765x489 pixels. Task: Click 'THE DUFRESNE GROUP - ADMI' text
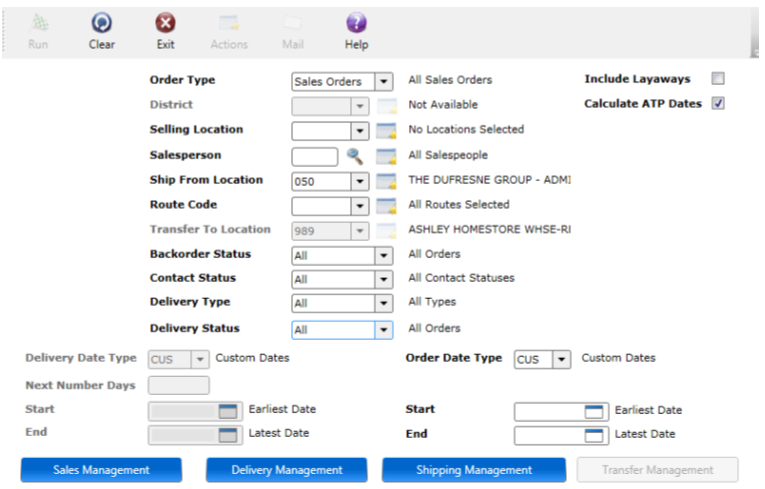coord(489,180)
